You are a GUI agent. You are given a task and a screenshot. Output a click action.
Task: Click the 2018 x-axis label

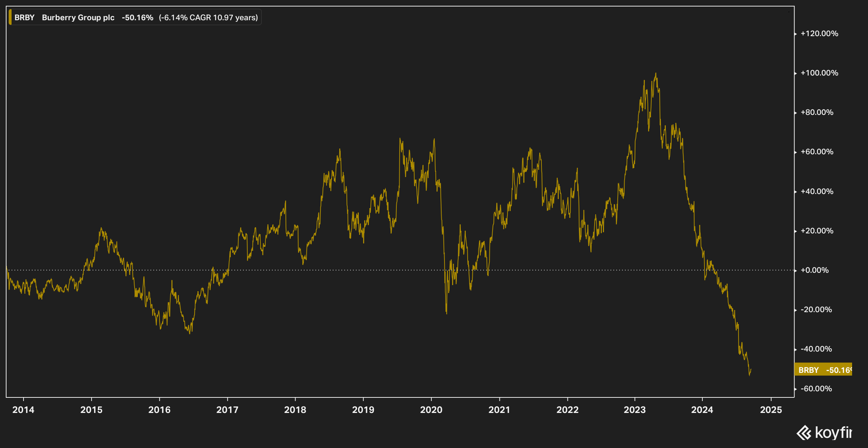[x=295, y=410]
